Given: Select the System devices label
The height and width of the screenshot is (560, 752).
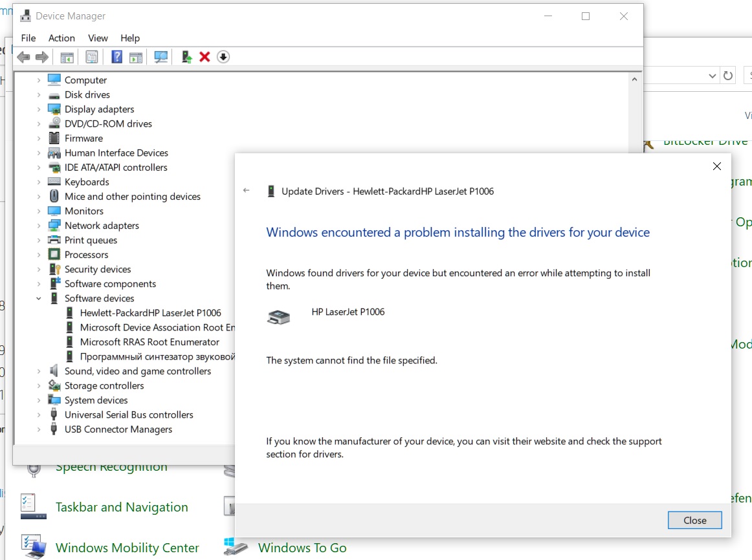Looking at the screenshot, I should tap(96, 400).
